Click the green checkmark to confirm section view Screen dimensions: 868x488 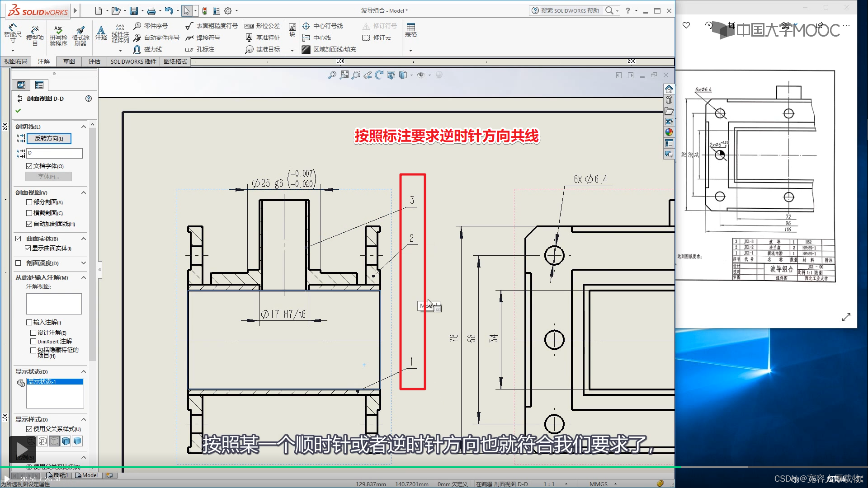18,111
